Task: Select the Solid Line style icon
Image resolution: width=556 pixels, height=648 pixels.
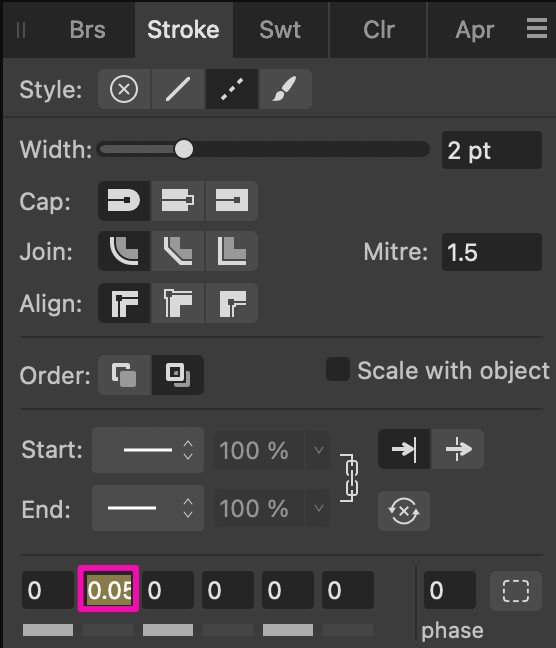Action: 178,89
